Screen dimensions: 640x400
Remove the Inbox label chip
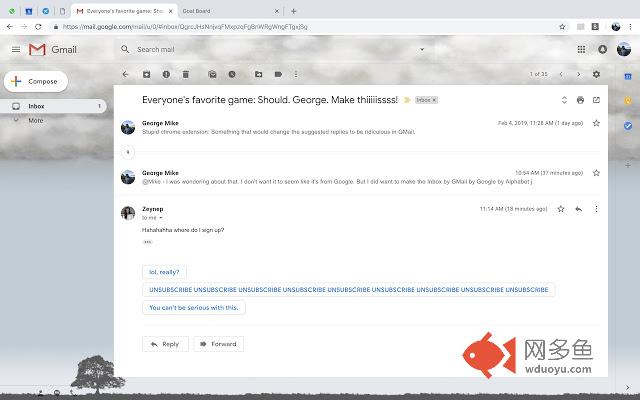[x=434, y=100]
